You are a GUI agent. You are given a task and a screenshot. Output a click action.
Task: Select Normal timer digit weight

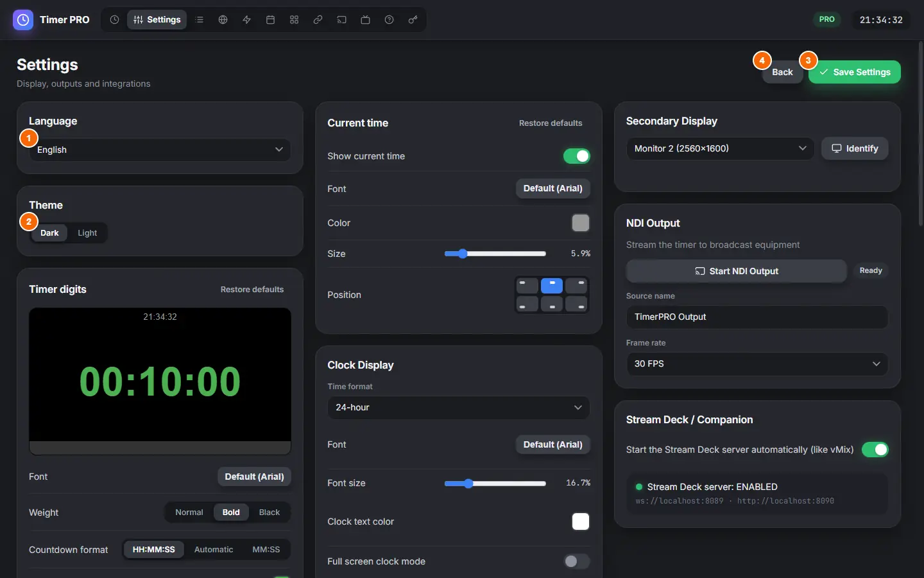pyautogui.click(x=189, y=512)
